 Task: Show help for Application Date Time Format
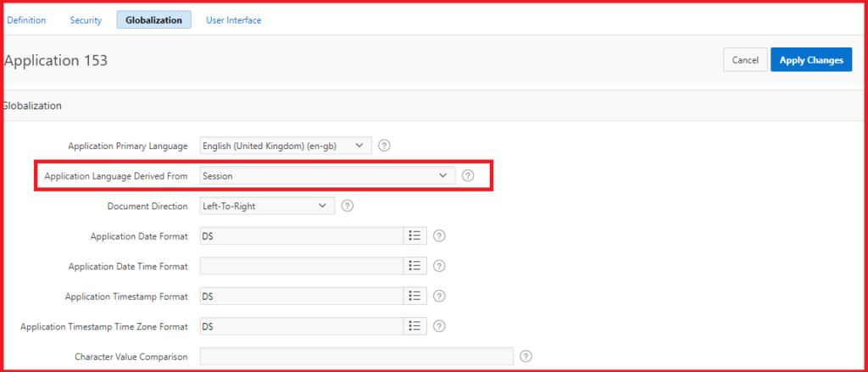(x=439, y=266)
